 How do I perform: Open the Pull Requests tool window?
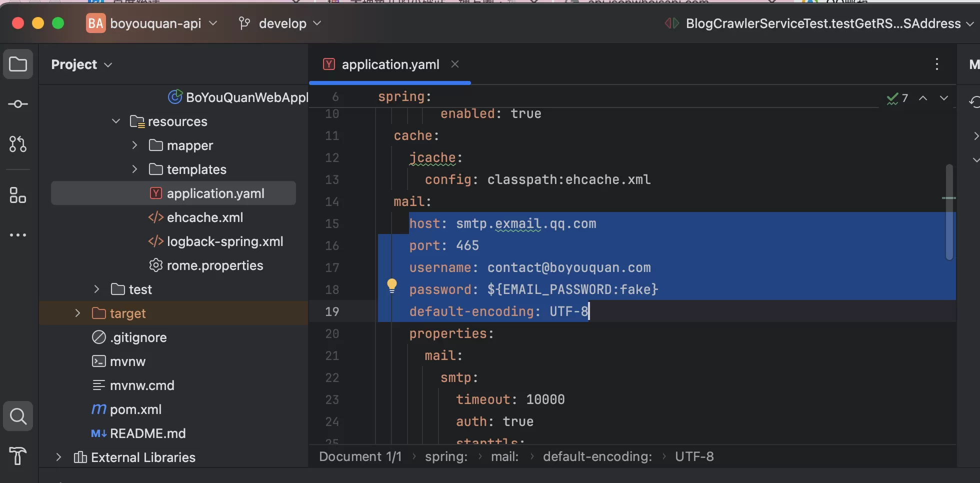coord(18,144)
